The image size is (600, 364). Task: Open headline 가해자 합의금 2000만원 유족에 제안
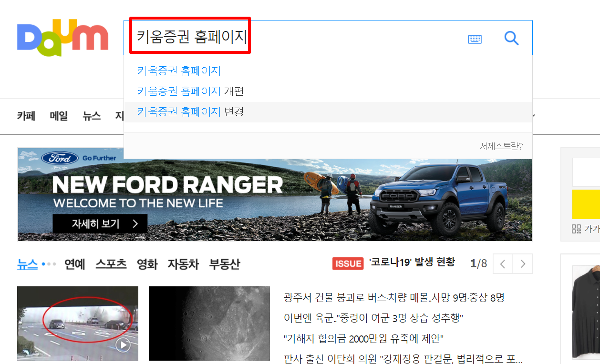point(364,339)
